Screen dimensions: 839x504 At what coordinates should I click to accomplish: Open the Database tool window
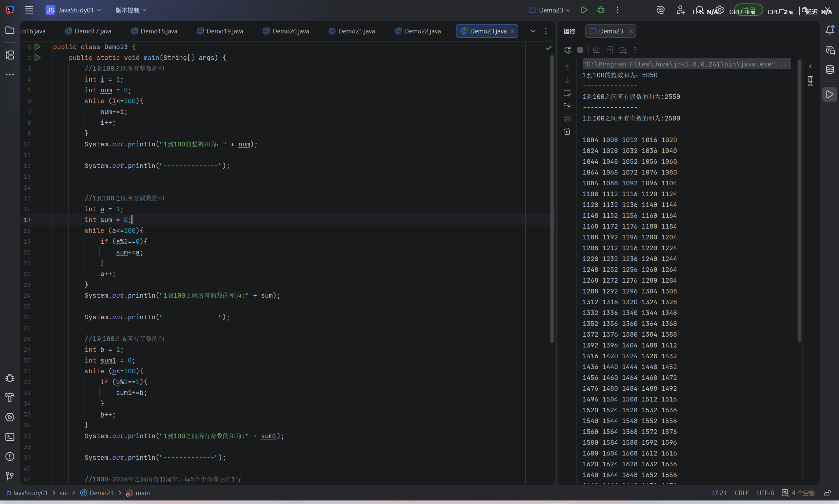click(x=830, y=70)
